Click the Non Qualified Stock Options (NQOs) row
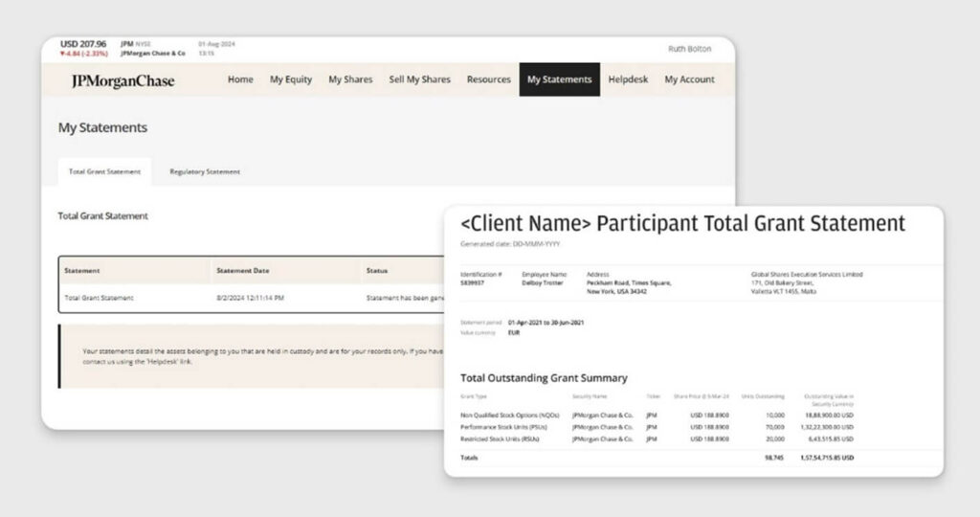 pos(657,416)
